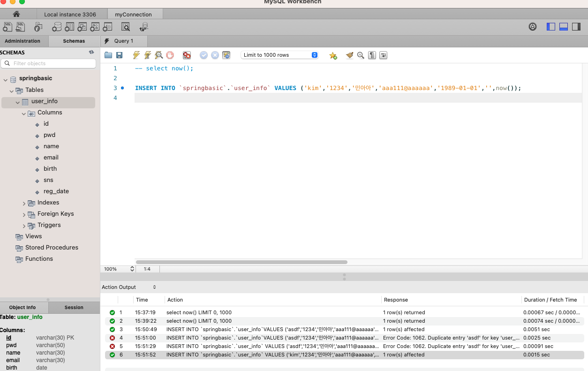Open the object inspector icon

(38, 27)
